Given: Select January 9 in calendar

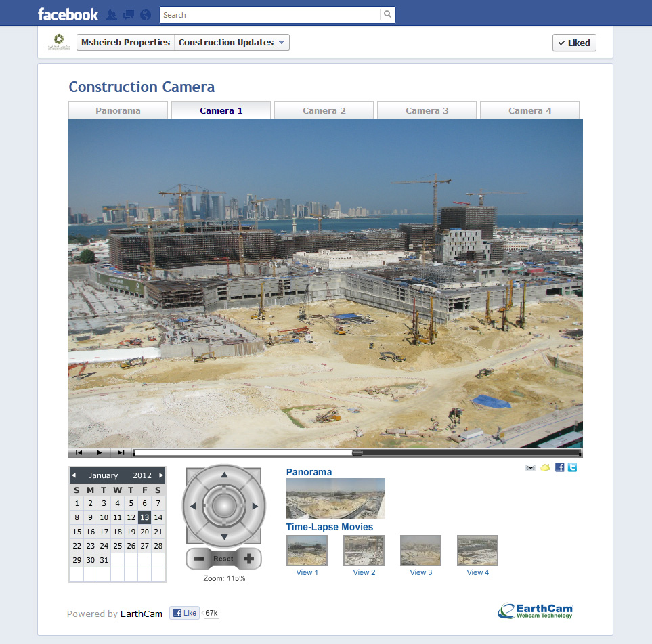Looking at the screenshot, I should (x=90, y=517).
